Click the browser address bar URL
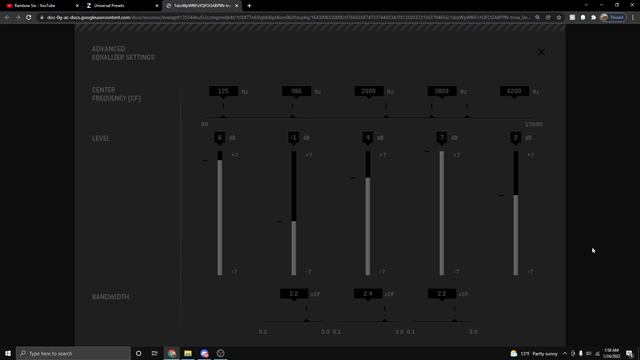This screenshot has width=640, height=360. [x=288, y=18]
